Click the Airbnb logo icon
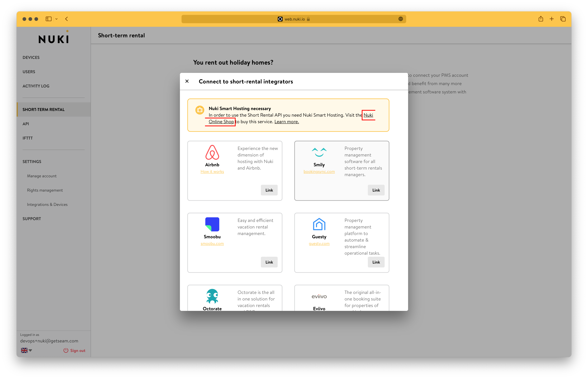 pos(212,152)
